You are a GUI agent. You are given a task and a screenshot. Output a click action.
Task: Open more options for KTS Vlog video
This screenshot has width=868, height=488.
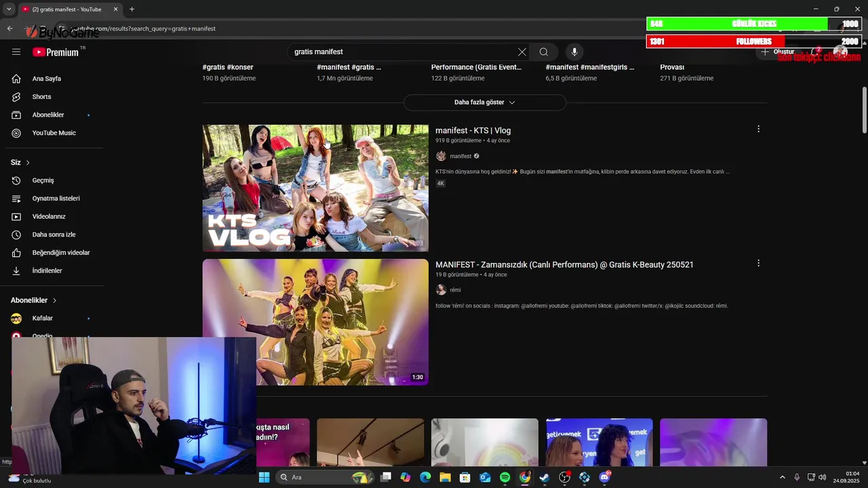[x=758, y=129]
